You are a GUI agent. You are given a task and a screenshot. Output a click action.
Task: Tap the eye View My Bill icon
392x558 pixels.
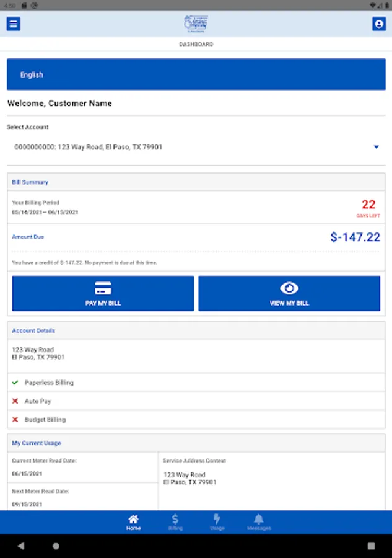click(289, 288)
